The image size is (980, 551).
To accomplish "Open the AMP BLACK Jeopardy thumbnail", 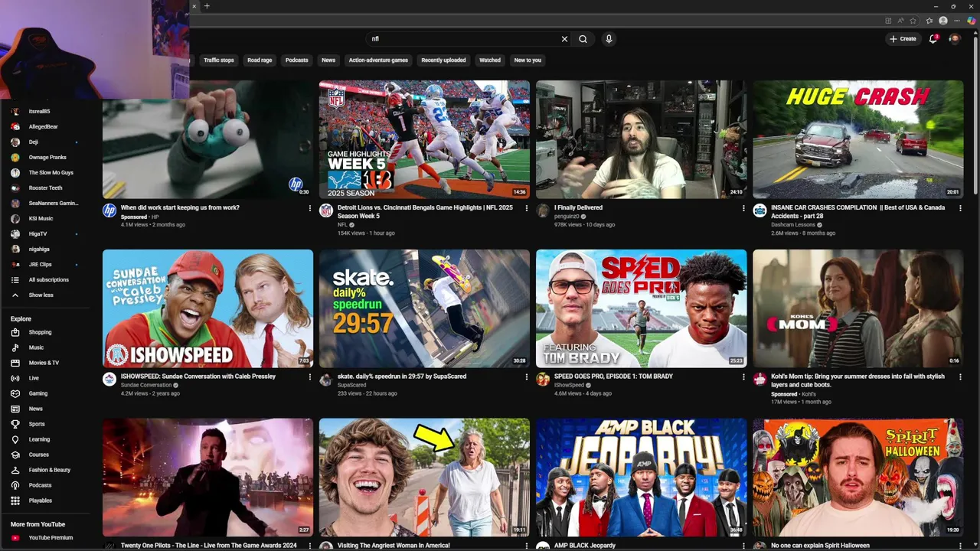I will tap(641, 477).
